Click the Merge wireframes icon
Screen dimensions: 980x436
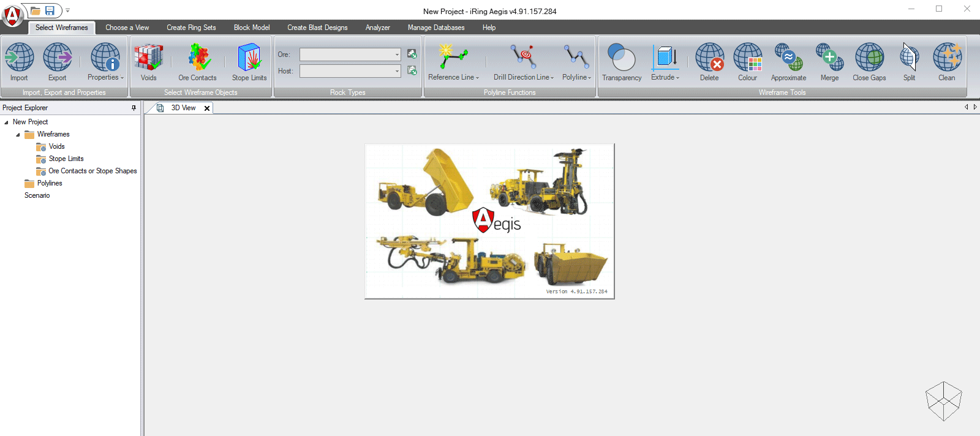tap(830, 58)
